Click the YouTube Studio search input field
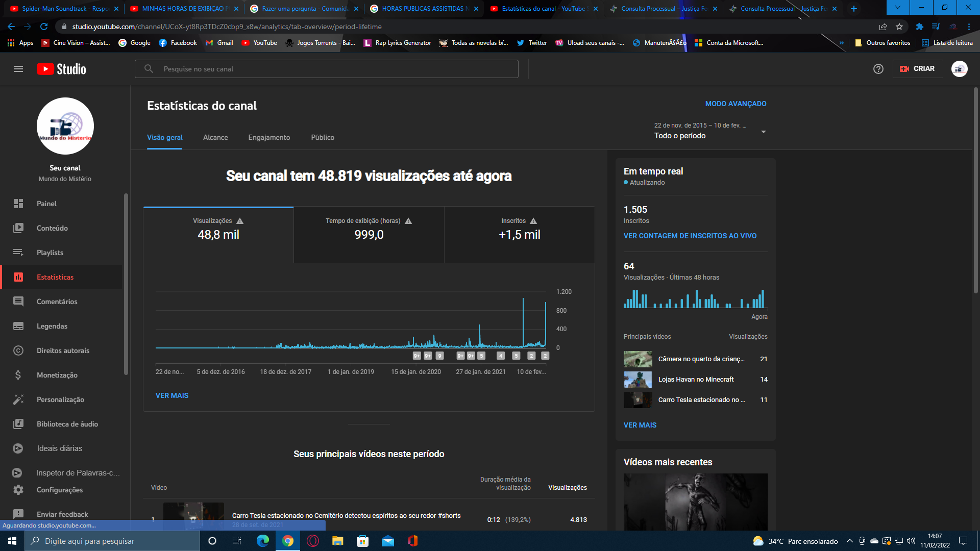Screen dimensions: 980x551 tap(327, 69)
